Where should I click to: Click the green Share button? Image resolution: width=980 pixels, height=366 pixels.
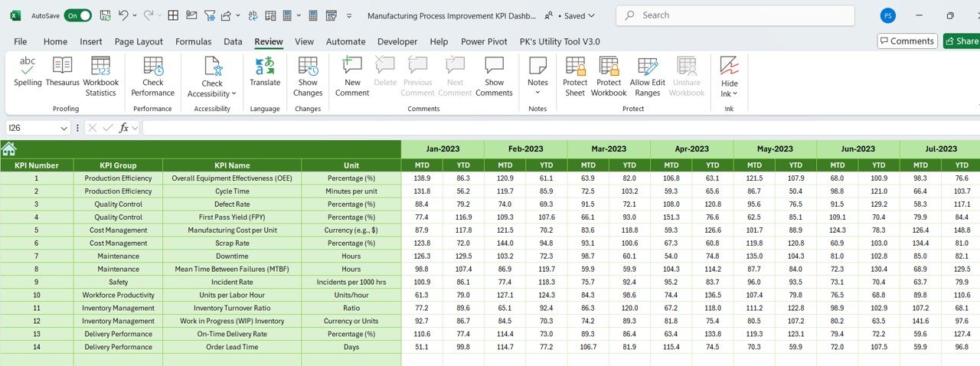[962, 41]
